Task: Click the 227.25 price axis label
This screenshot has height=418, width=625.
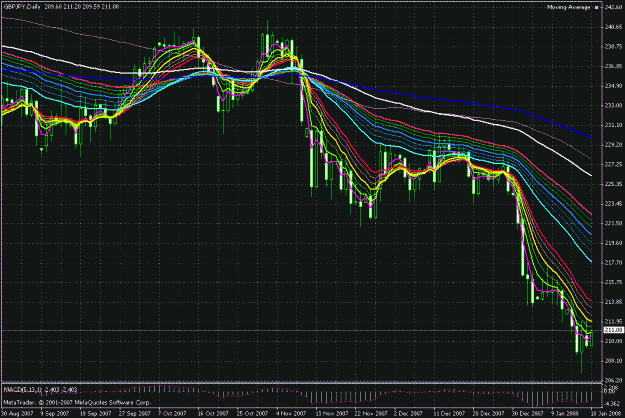Action: pos(615,164)
